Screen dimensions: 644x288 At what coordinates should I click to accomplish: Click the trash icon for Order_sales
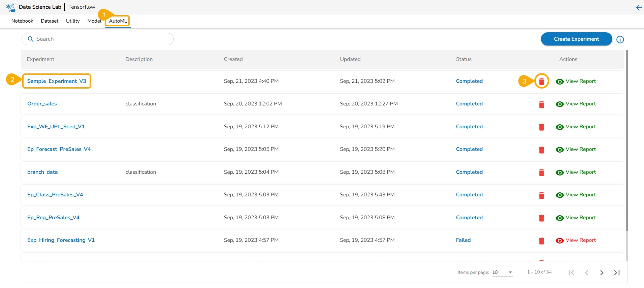click(x=541, y=104)
